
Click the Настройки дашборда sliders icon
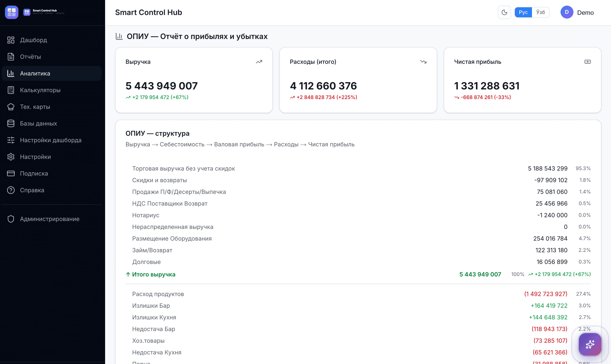(x=11, y=140)
